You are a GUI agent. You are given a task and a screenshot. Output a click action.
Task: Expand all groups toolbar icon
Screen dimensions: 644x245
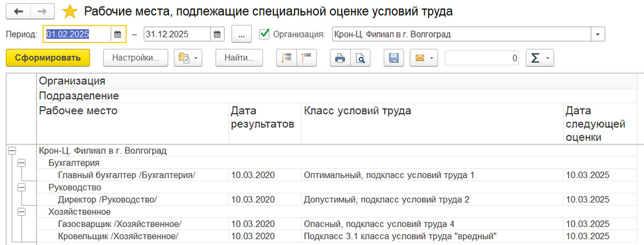(x=287, y=58)
